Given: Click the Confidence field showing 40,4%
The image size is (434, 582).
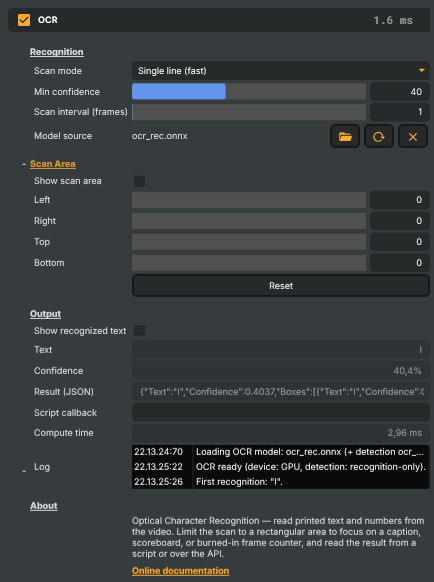Looking at the screenshot, I should coord(281,371).
